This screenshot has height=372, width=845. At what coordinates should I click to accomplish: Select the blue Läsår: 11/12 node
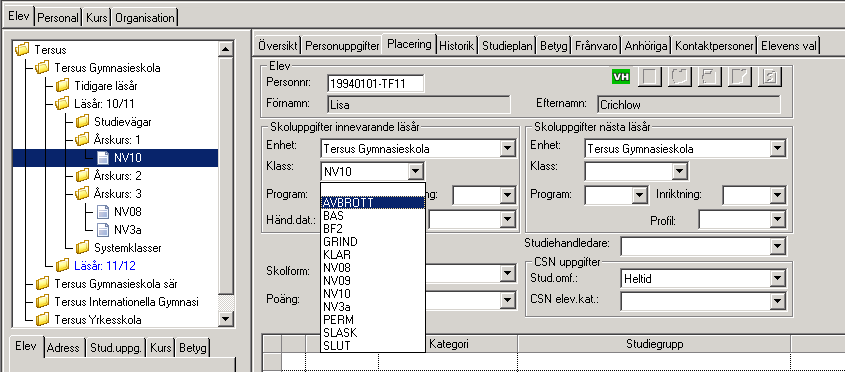pyautogui.click(x=105, y=265)
